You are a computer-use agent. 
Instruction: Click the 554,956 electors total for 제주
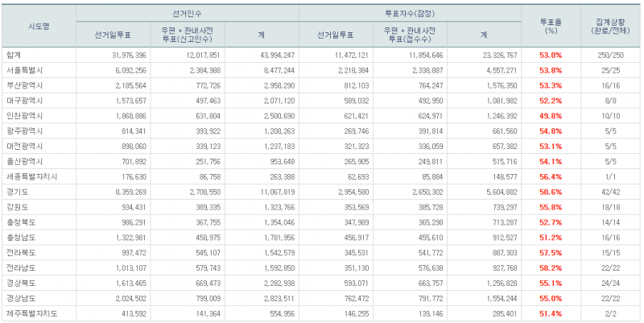pyautogui.click(x=283, y=313)
